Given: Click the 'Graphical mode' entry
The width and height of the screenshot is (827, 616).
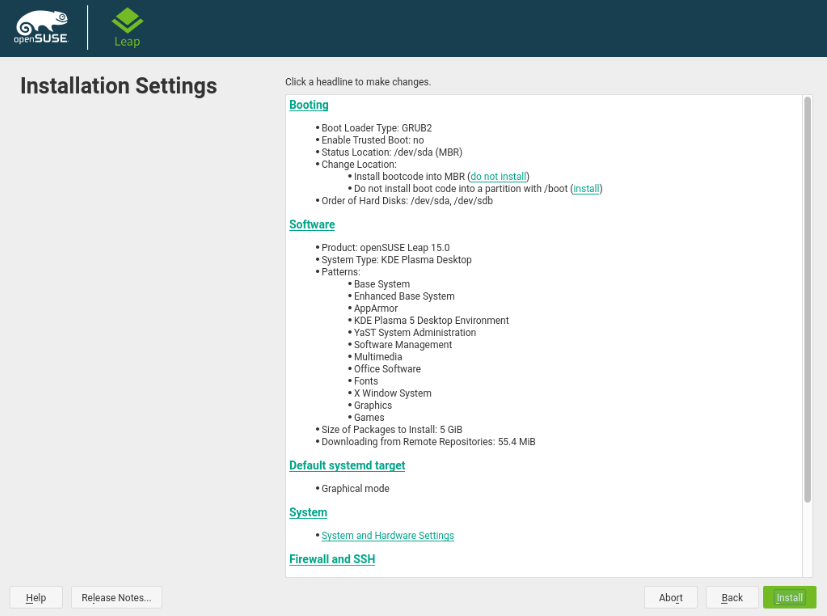Looking at the screenshot, I should 355,488.
